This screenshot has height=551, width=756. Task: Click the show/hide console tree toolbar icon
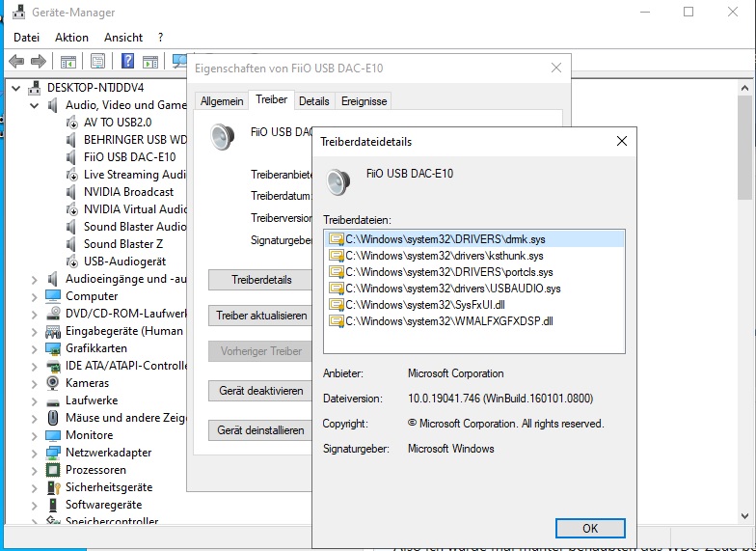pos(68,62)
